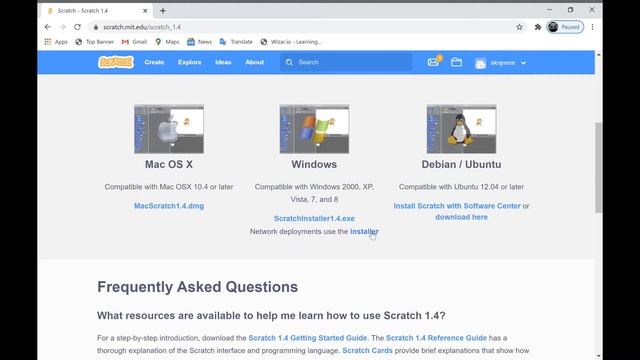Download MacScratch1.4.dmg

pyautogui.click(x=169, y=206)
